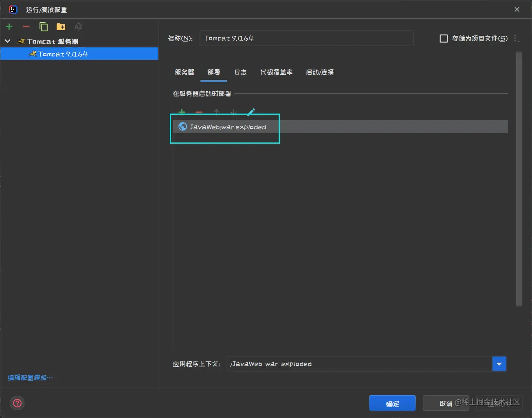Image resolution: width=532 pixels, height=418 pixels.
Task: Enable 存储为项目文件 checkbox
Action: pyautogui.click(x=444, y=38)
